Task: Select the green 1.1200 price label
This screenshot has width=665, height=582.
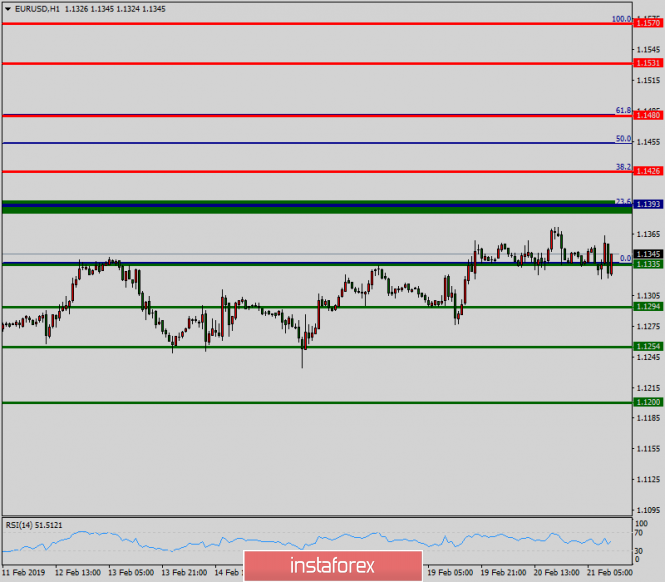Action: (648, 402)
